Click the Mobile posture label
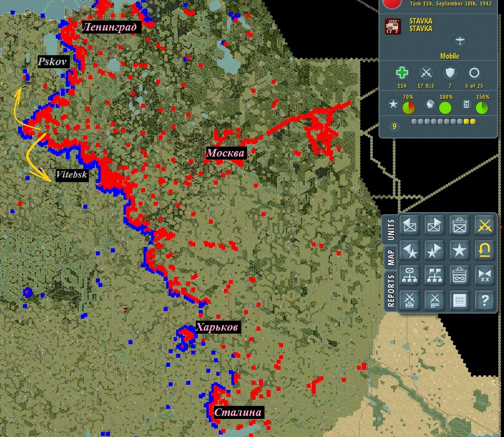504x437 pixels. click(450, 56)
